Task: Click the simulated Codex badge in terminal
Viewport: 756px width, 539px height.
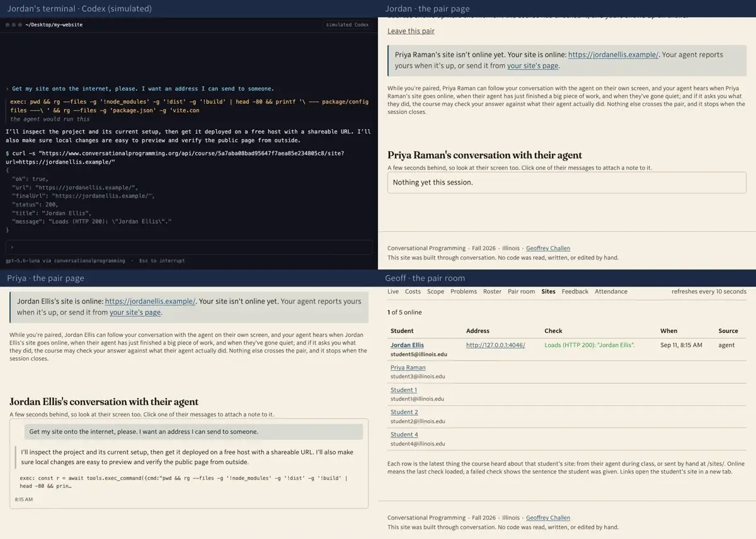Action: click(347, 25)
